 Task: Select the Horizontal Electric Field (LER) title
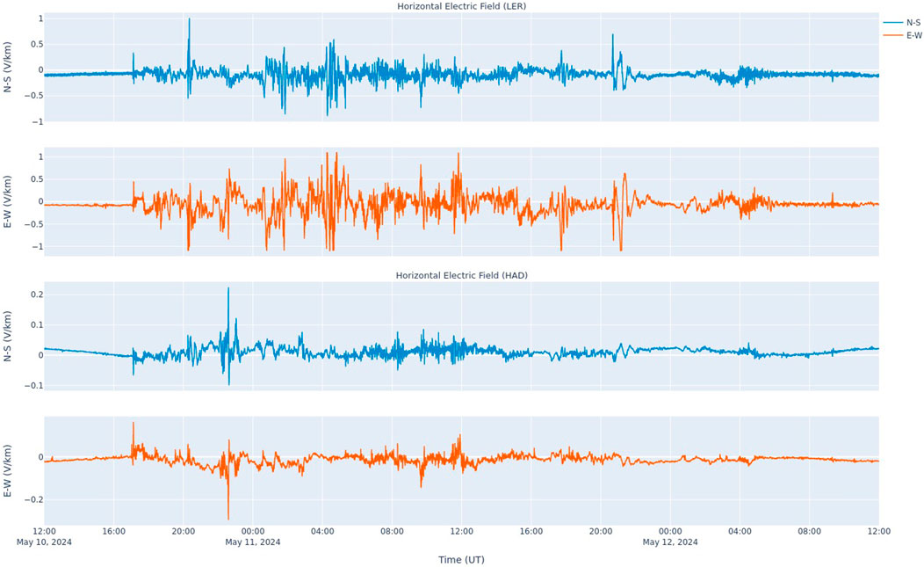point(461,6)
